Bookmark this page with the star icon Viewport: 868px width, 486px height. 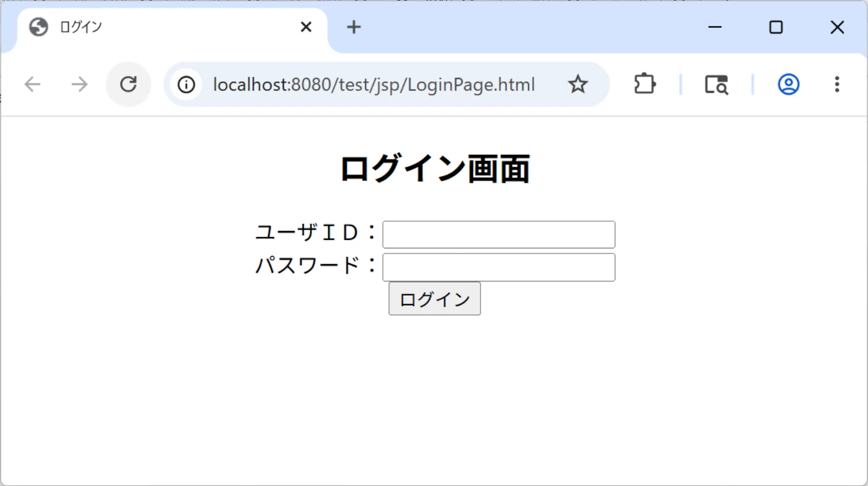(x=578, y=84)
